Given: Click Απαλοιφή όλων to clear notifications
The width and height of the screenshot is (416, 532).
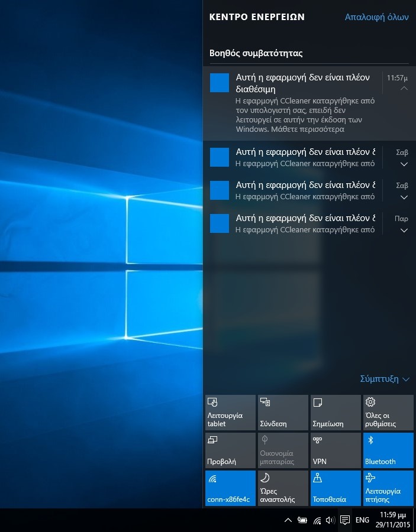Looking at the screenshot, I should (x=376, y=17).
